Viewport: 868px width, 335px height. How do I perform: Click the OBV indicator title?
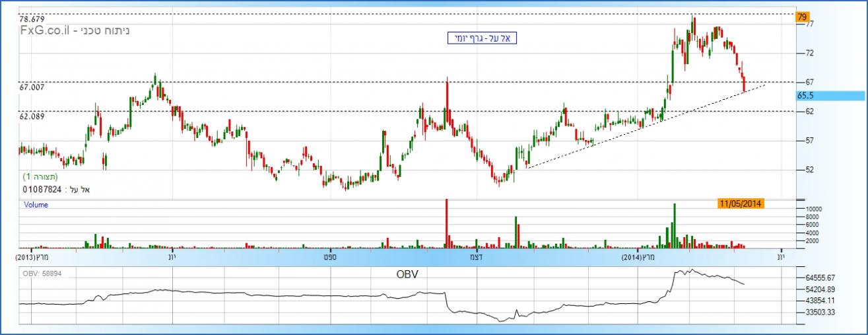(407, 274)
